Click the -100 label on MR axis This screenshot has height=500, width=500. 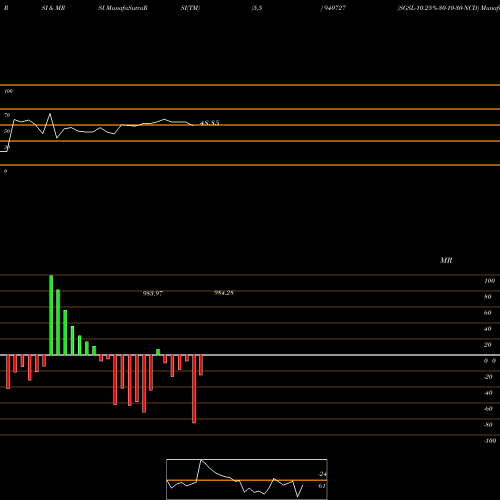pos(490,441)
